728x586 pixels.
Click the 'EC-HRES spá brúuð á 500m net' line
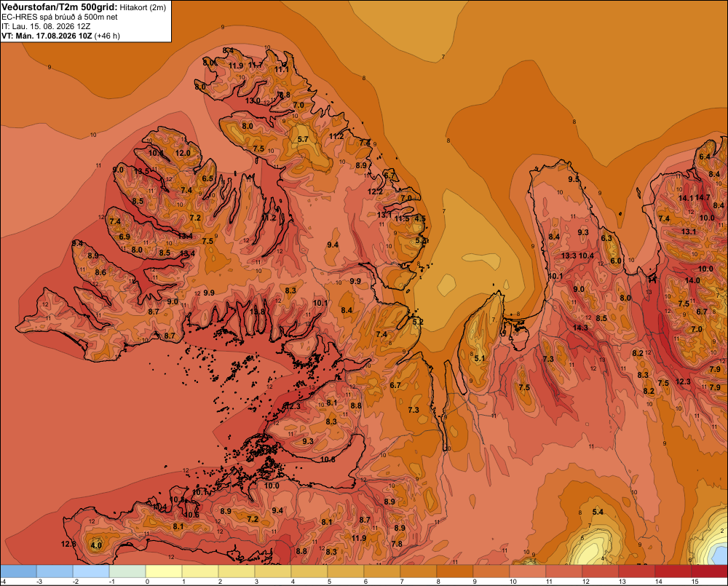(x=60, y=17)
